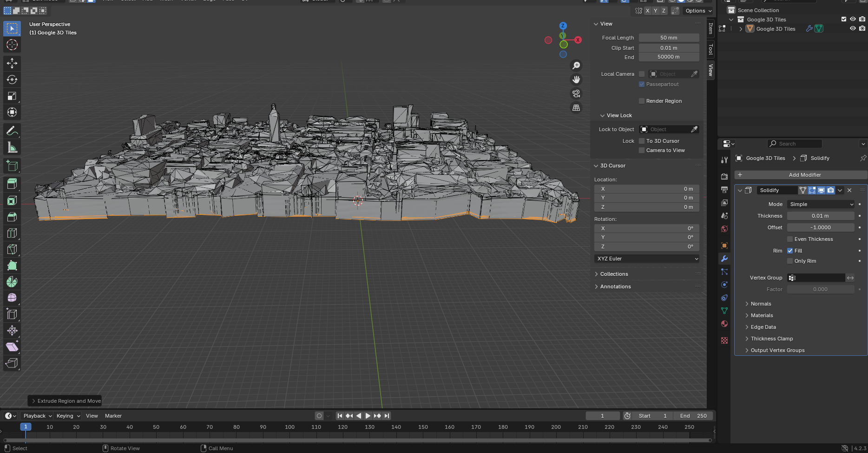Enable the Even Thickness checkbox
868x453 pixels.
click(790, 239)
